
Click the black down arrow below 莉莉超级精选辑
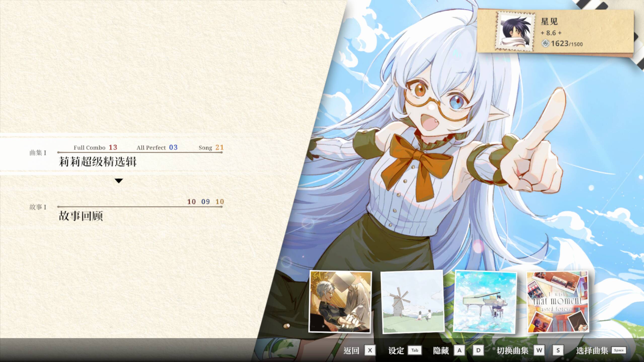coord(119,181)
